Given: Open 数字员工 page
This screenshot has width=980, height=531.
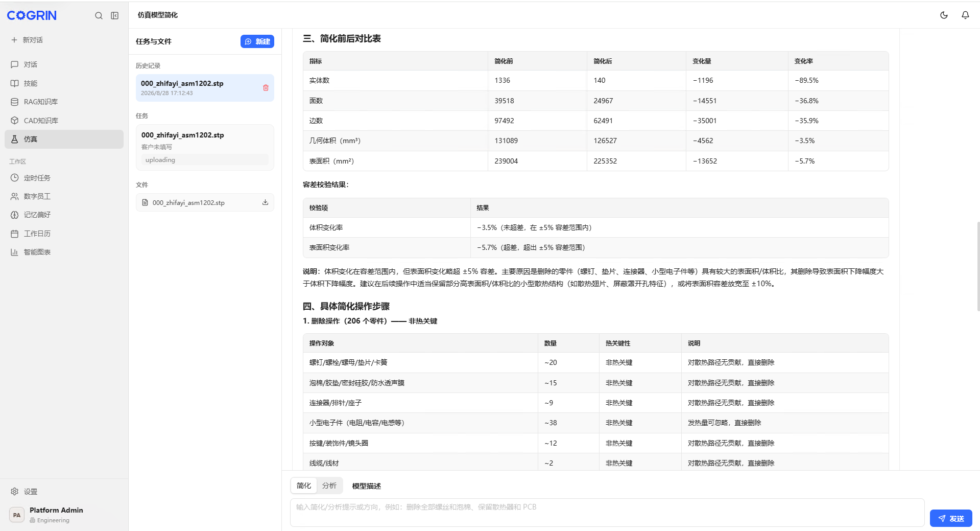Looking at the screenshot, I should point(64,196).
